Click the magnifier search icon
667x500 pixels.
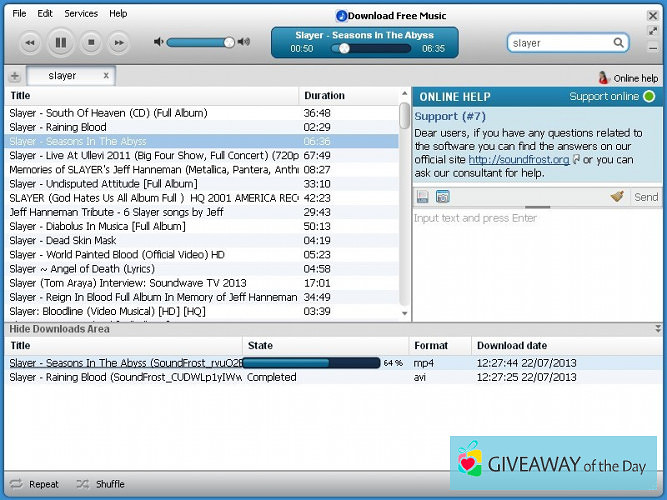[619, 43]
